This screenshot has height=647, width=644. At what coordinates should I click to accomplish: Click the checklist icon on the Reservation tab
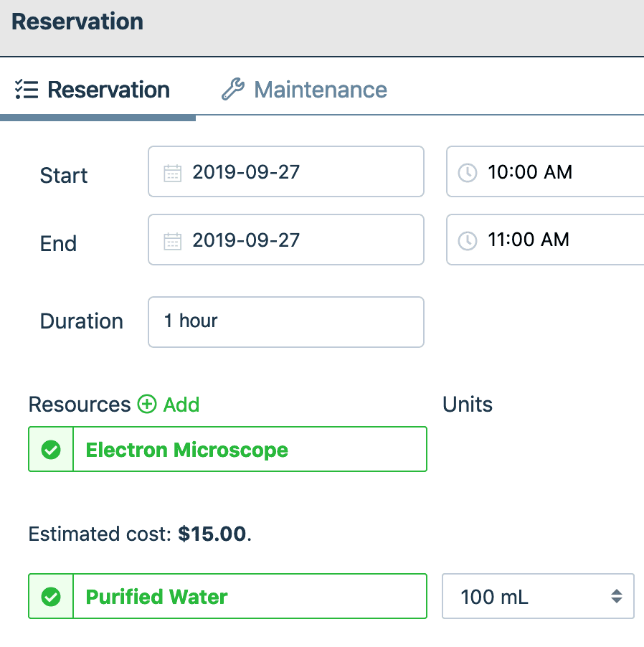(26, 89)
